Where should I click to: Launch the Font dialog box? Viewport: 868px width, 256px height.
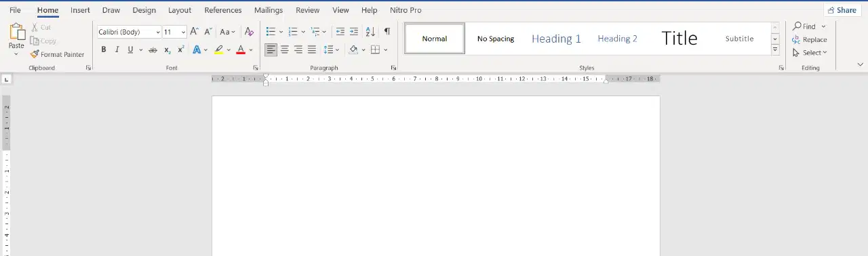click(x=256, y=68)
